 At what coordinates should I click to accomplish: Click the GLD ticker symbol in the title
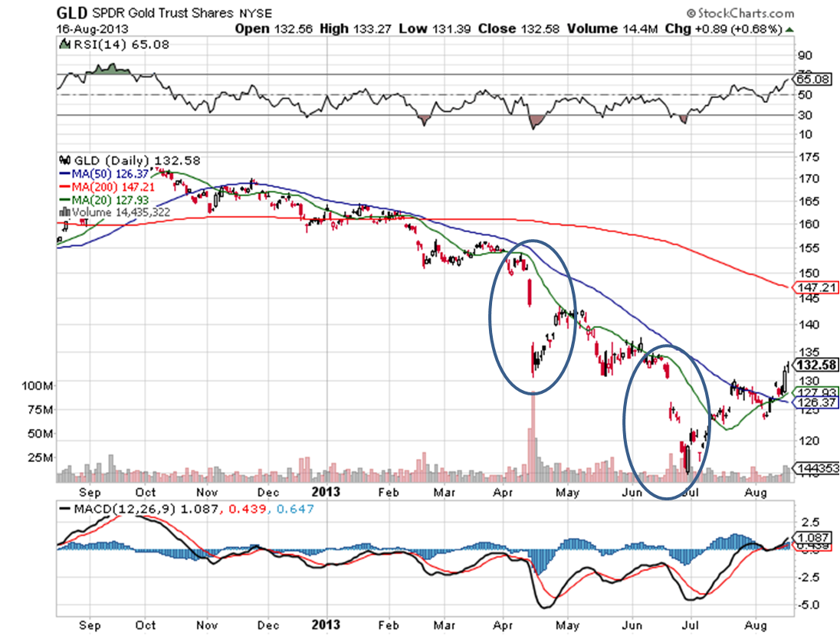click(72, 12)
